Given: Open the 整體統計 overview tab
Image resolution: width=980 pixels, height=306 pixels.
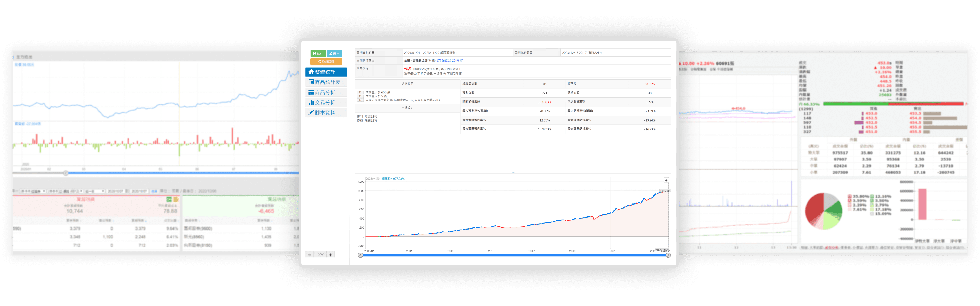Looking at the screenshot, I should [326, 72].
